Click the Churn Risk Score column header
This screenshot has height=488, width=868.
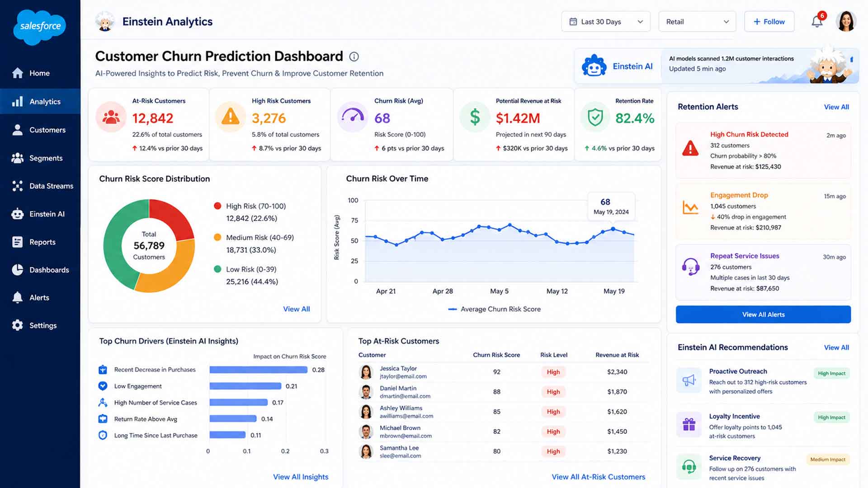(496, 355)
